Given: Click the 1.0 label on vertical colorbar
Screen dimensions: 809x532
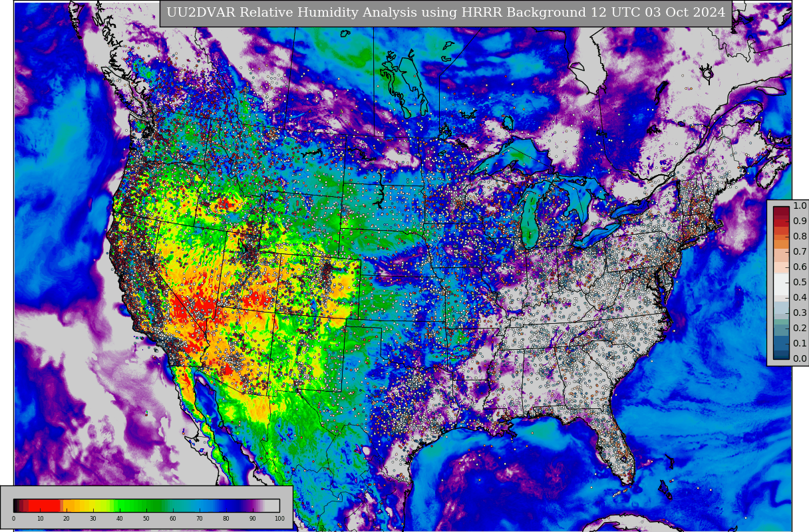Looking at the screenshot, I should pos(800,206).
